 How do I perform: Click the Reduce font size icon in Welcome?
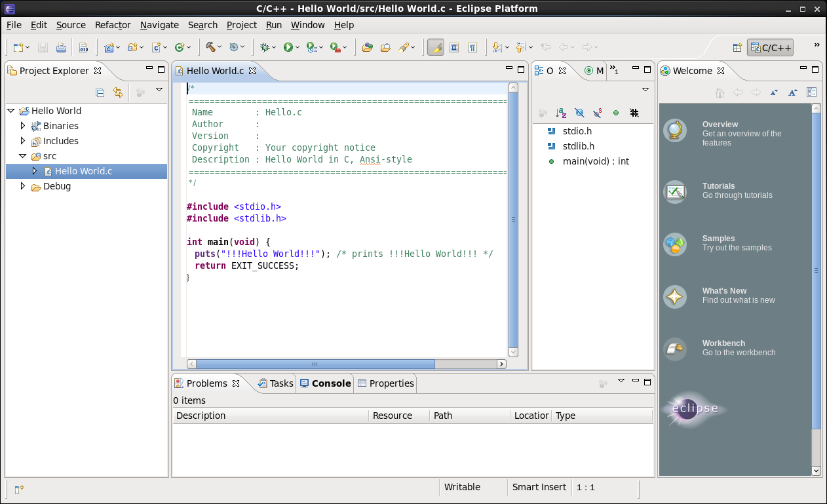[774, 92]
